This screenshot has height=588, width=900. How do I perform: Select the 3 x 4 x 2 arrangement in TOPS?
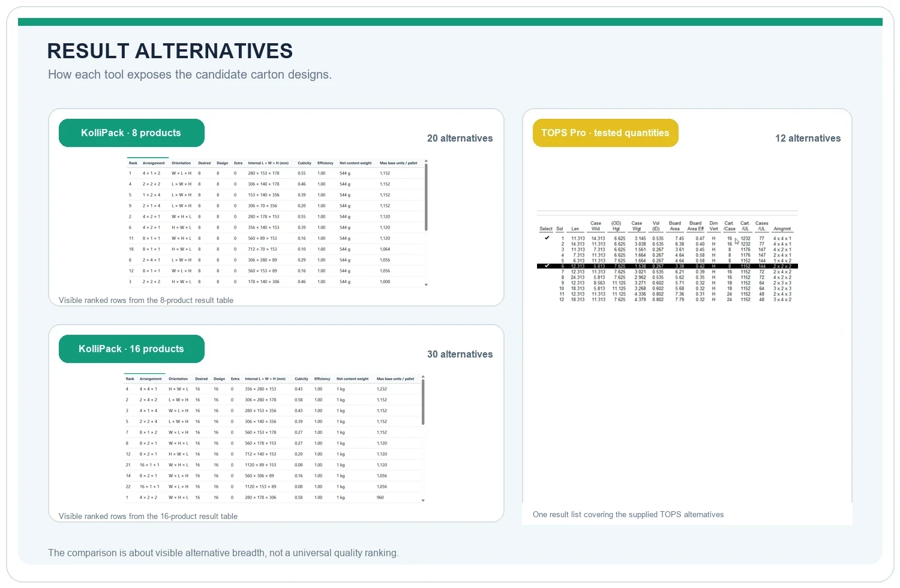(782, 299)
